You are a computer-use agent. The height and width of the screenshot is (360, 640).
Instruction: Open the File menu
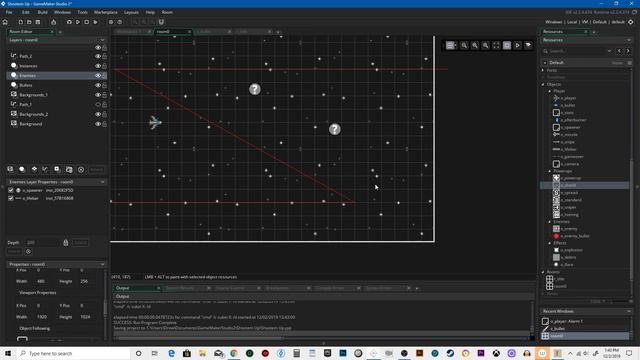(9, 12)
